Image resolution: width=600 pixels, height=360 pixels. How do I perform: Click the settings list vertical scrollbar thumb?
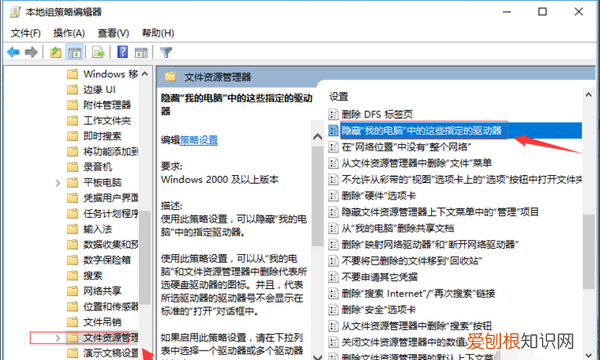coord(589,252)
